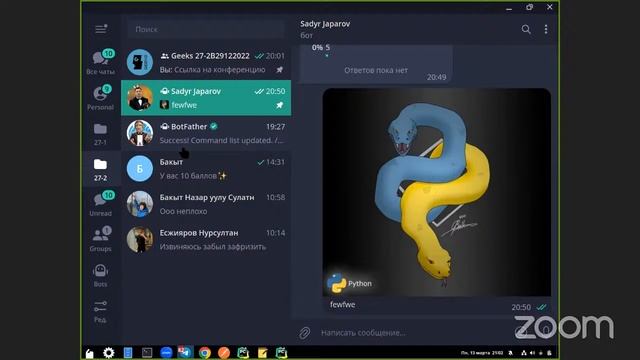
Task: Click Geeks group avatar
Action: pos(140,62)
